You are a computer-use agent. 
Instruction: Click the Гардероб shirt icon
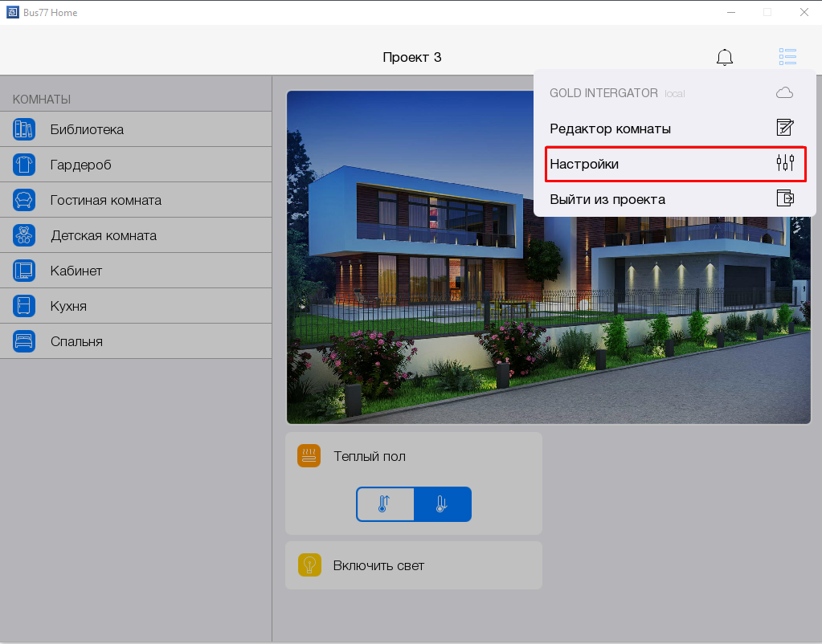(24, 165)
